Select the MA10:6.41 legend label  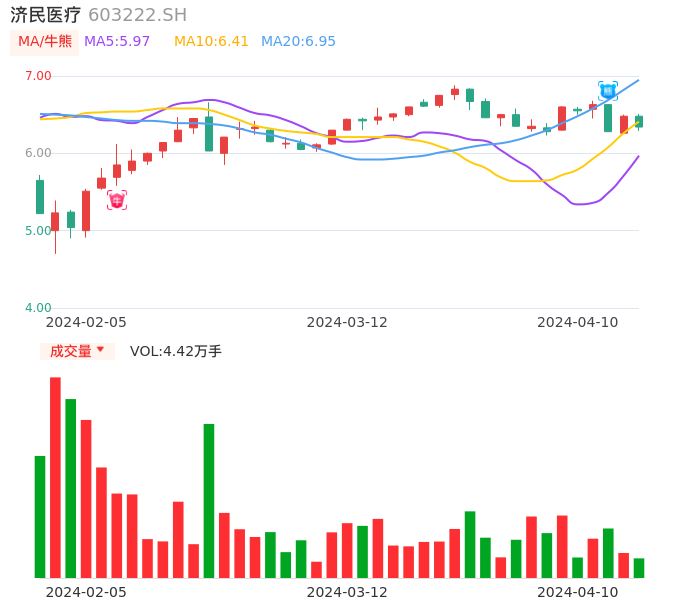211,41
